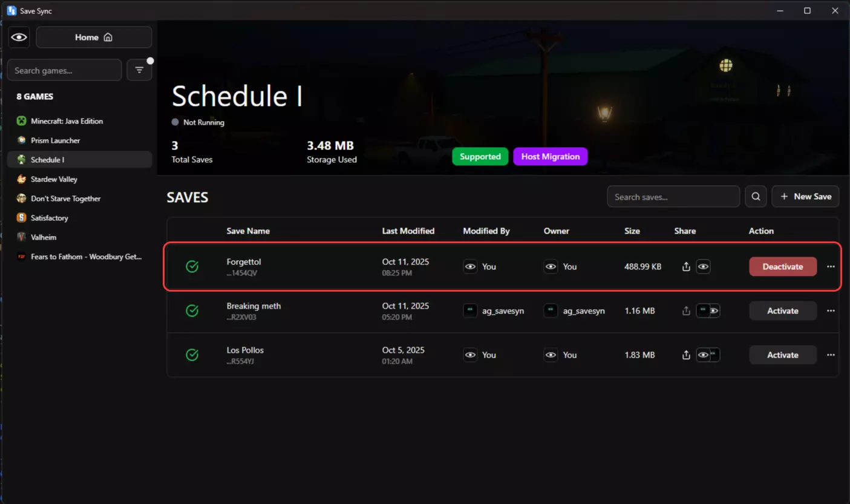Click the Search saves input field
This screenshot has height=504, width=850.
tap(673, 197)
